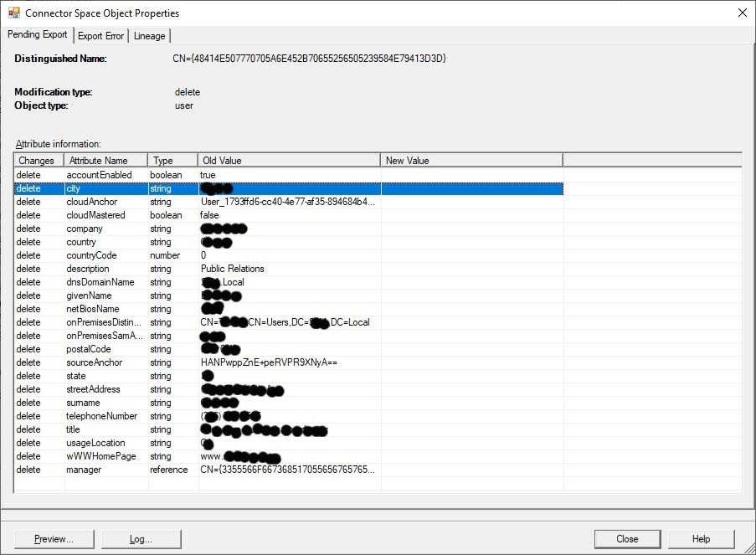The image size is (756, 555).
Task: Open the Log... button
Action: (141, 539)
